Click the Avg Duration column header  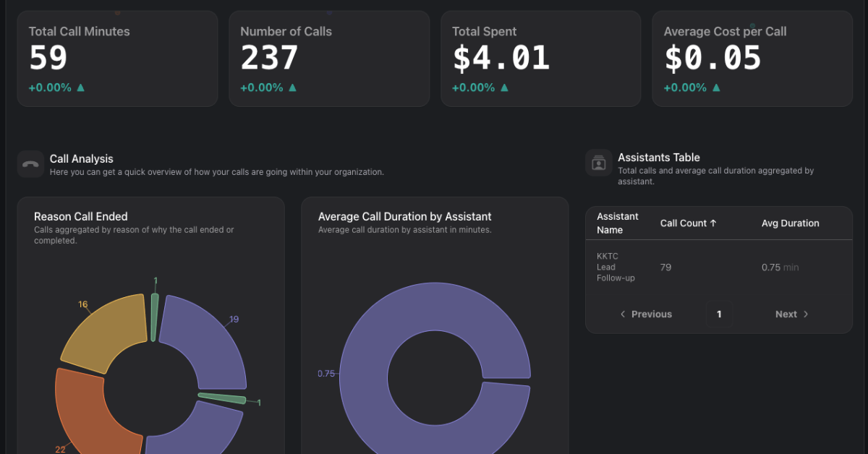tap(790, 223)
